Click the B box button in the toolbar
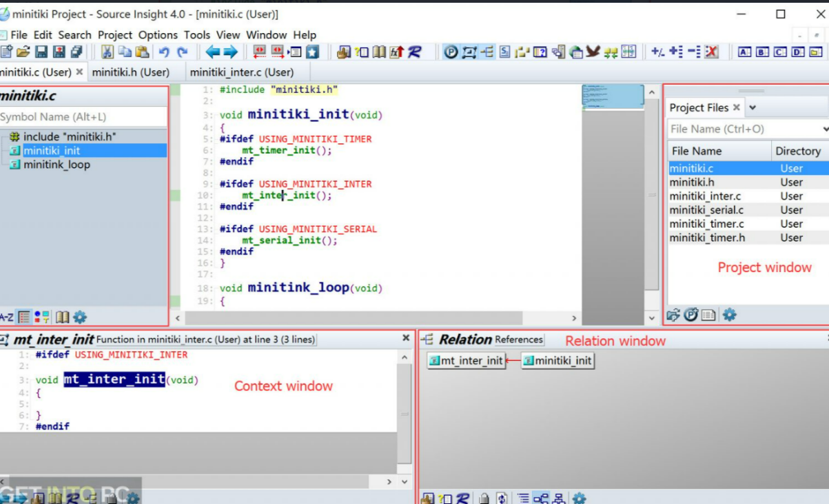This screenshot has height=504, width=829. tap(762, 52)
